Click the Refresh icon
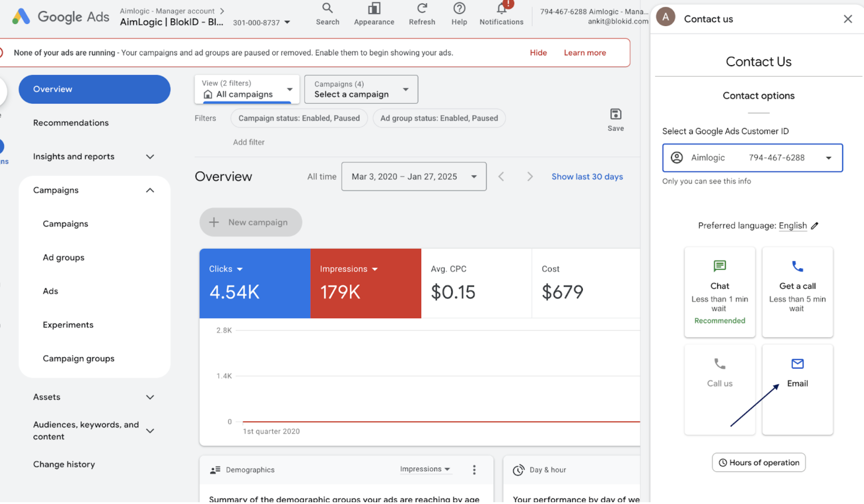Viewport: 864px width, 504px height. [x=422, y=8]
